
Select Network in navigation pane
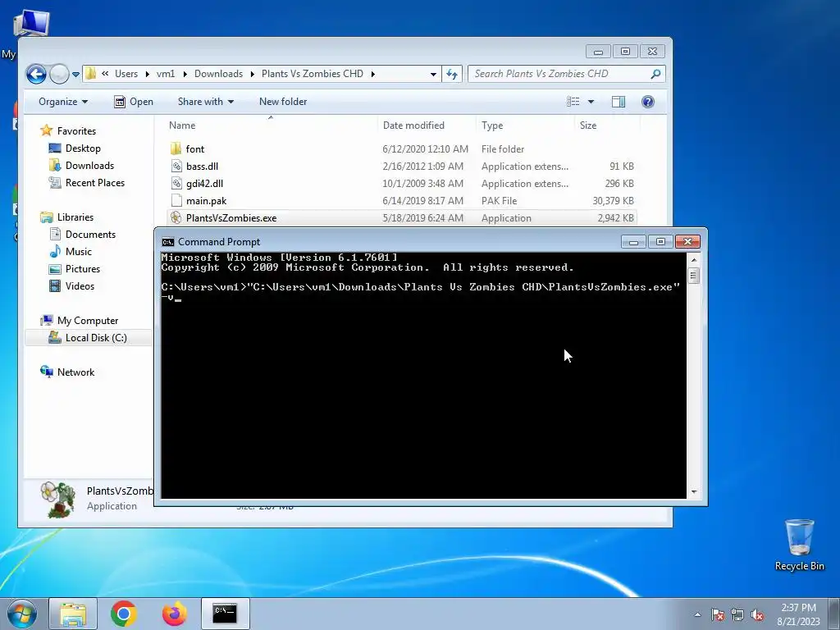tap(75, 372)
